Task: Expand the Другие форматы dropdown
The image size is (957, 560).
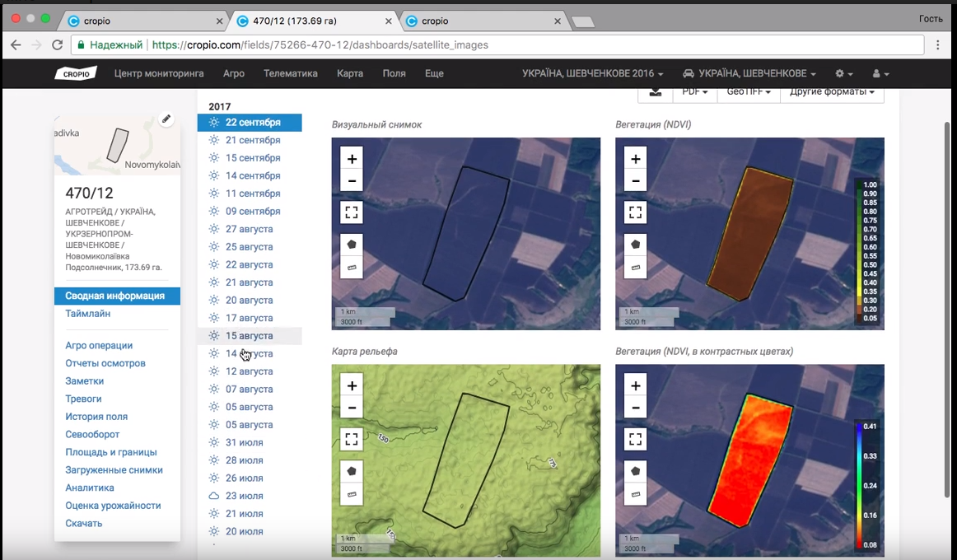Action: pos(832,92)
